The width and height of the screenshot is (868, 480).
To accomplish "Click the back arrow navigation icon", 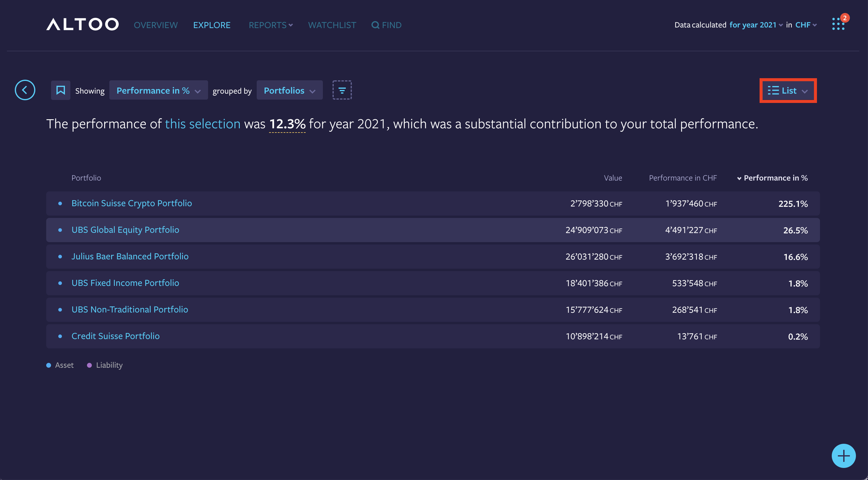I will (25, 90).
